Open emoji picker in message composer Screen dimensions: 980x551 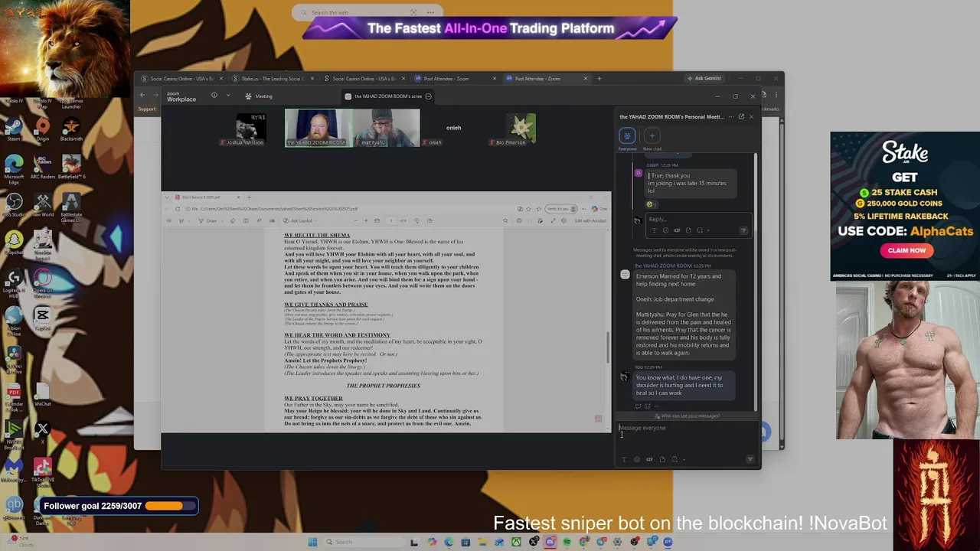tap(636, 460)
